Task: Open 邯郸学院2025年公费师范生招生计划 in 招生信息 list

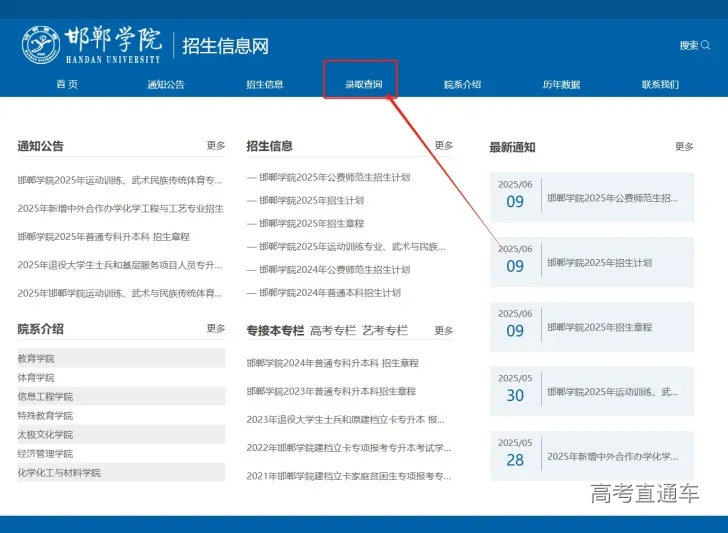Action: tap(334, 177)
